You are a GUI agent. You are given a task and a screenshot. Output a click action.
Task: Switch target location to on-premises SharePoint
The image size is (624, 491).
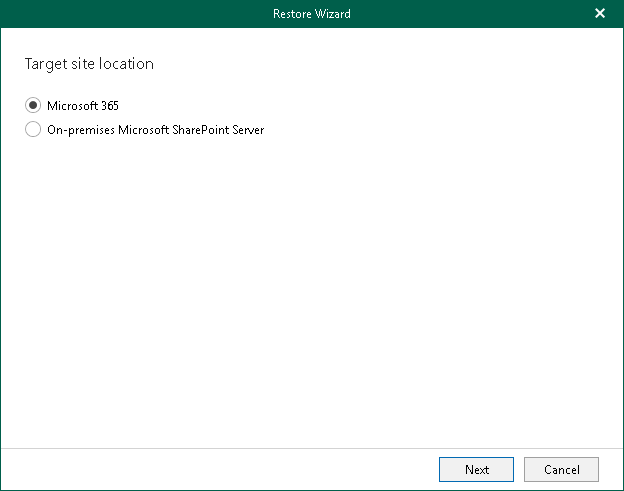(33, 129)
